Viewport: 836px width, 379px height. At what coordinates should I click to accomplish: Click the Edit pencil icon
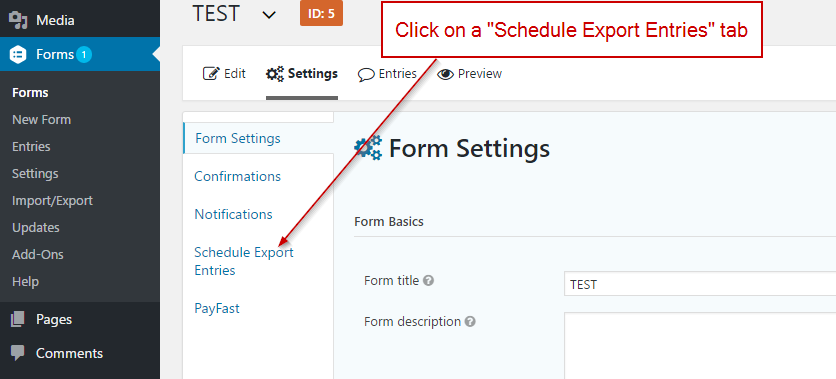coord(211,74)
